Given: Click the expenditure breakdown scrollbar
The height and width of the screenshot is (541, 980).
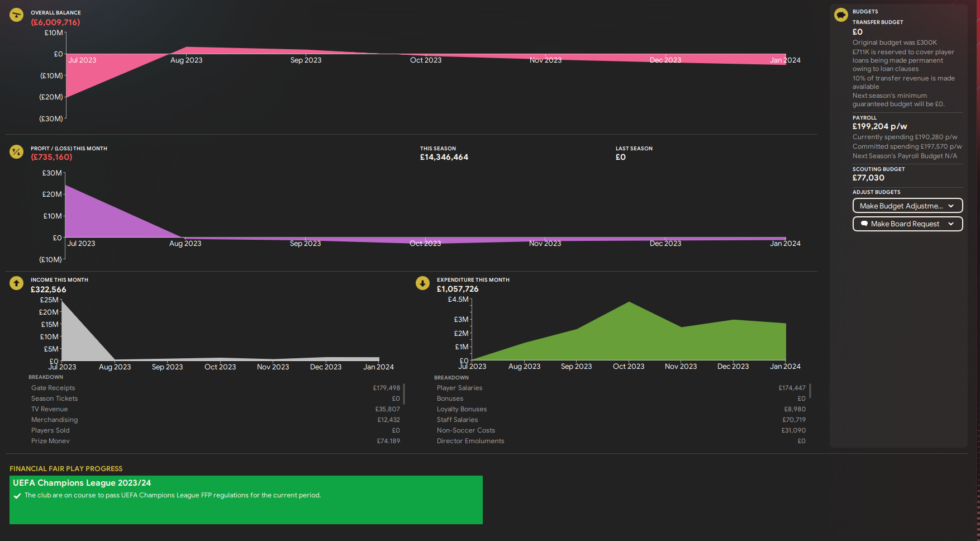Looking at the screenshot, I should coord(810,391).
